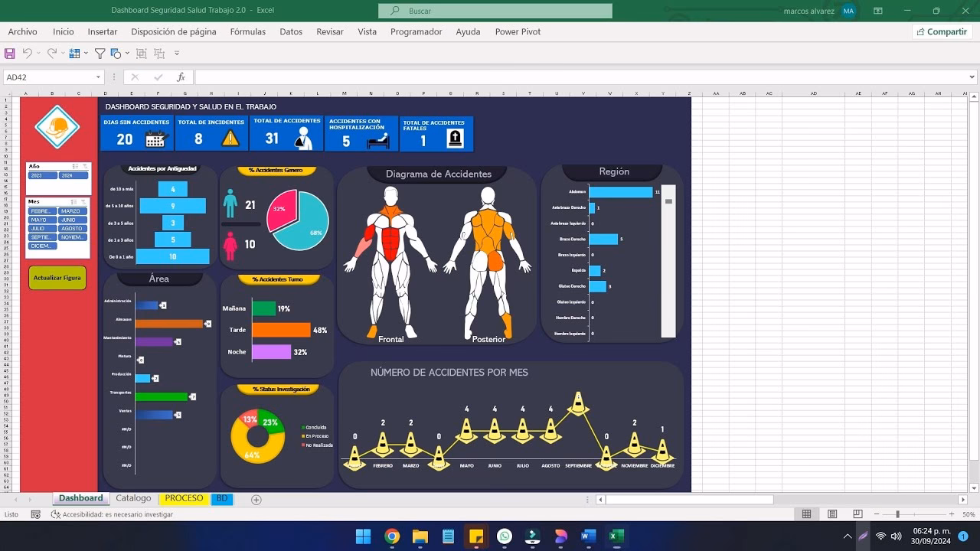
Task: Toggle multi-select on the Año slicer
Action: tap(75, 166)
